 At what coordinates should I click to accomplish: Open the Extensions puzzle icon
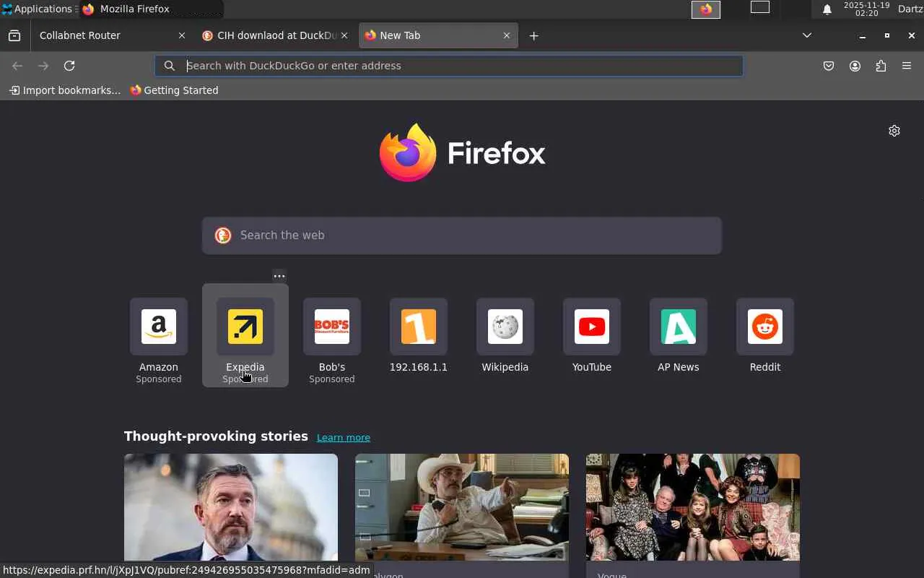click(881, 66)
